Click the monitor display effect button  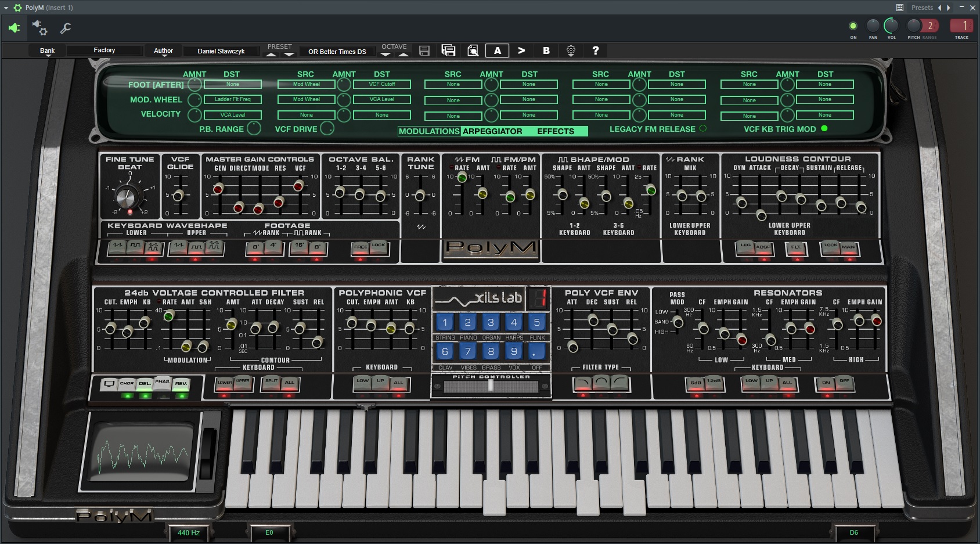pyautogui.click(x=109, y=384)
